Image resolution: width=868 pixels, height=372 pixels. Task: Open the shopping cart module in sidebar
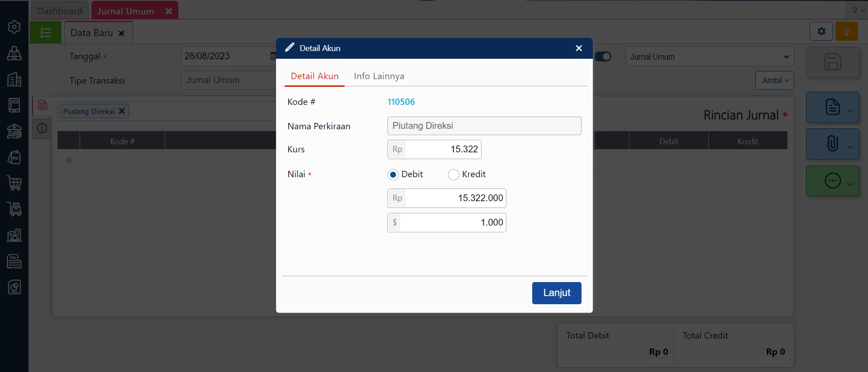(14, 183)
